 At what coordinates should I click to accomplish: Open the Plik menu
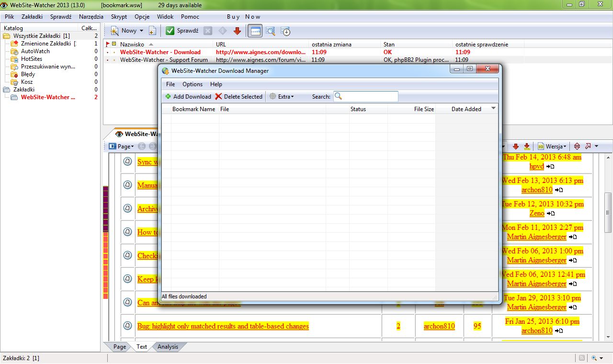(9, 16)
